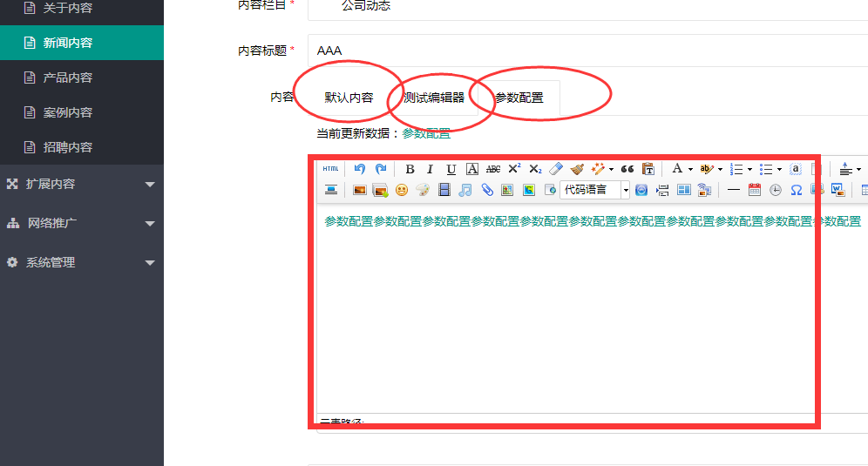Image resolution: width=868 pixels, height=466 pixels.
Task: Open the 测试编辑器 tab
Action: tap(434, 98)
